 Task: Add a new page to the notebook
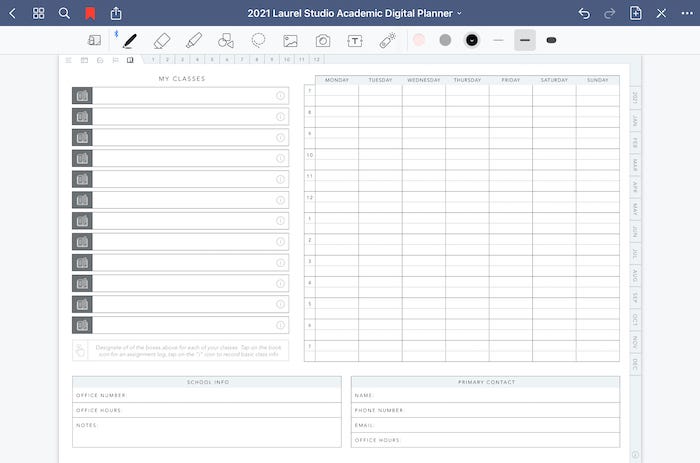[x=635, y=13]
